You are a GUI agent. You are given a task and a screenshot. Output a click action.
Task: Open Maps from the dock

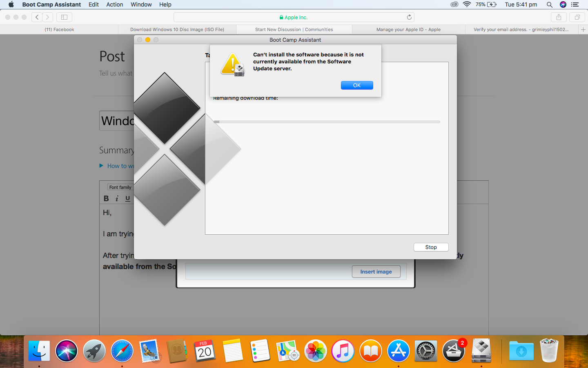tap(288, 351)
